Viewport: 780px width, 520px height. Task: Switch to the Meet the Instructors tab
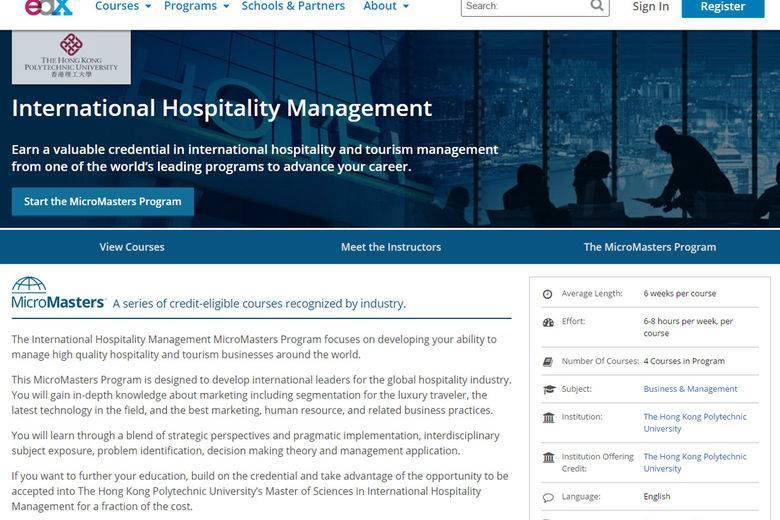pos(390,247)
